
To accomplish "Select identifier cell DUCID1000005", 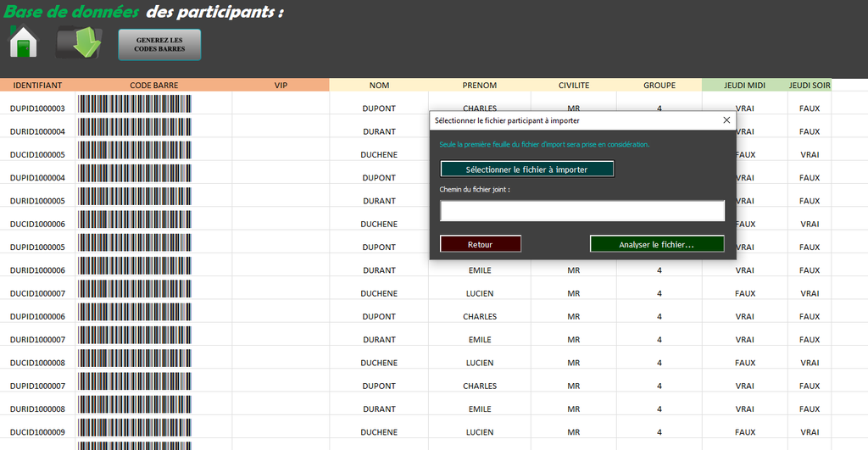I will pos(37,155).
